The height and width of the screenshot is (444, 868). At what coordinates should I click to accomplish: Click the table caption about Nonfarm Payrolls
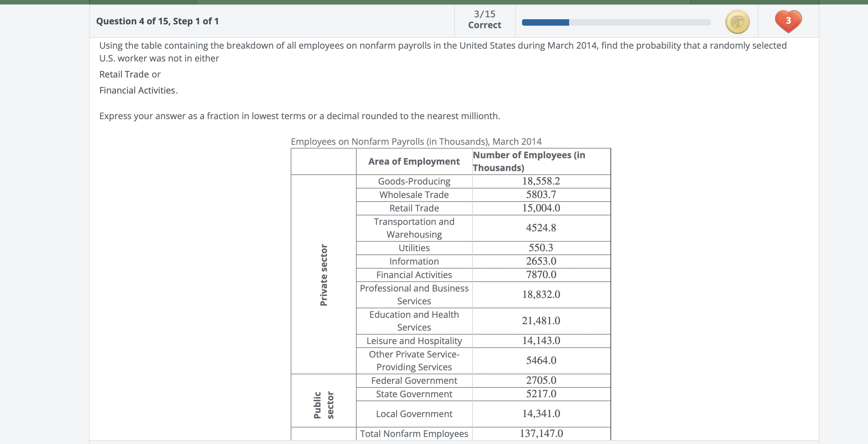pos(416,141)
